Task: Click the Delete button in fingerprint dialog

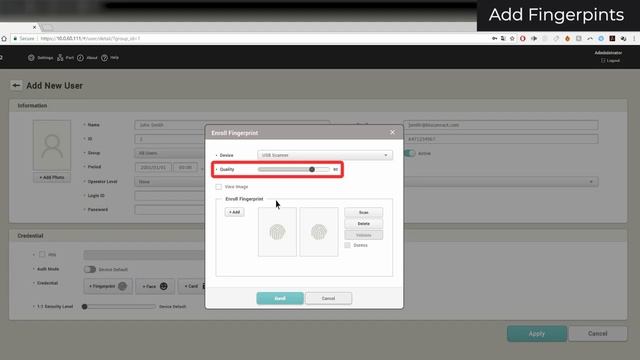Action: [x=363, y=224]
